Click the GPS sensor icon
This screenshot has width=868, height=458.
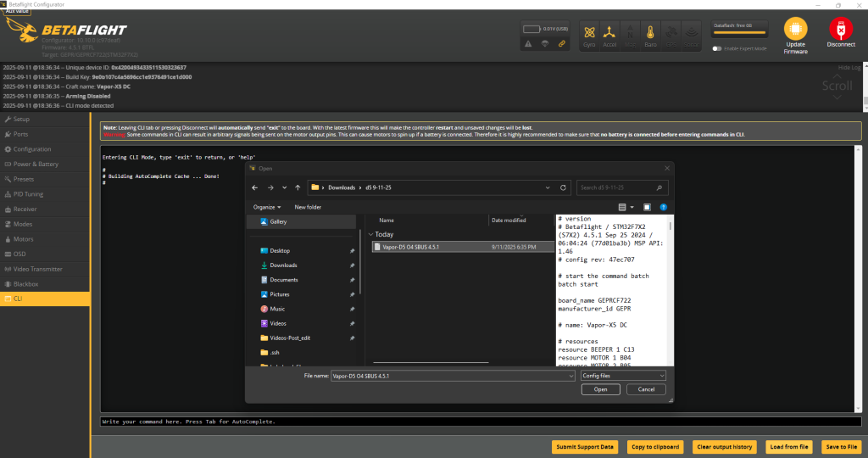[x=671, y=36]
